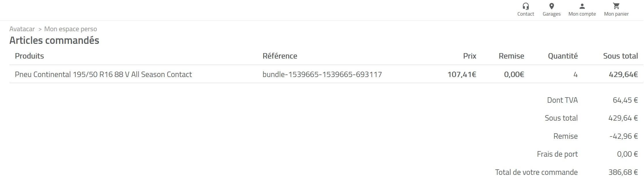Click the Articles commandés heading
644x191 pixels.
54,40
